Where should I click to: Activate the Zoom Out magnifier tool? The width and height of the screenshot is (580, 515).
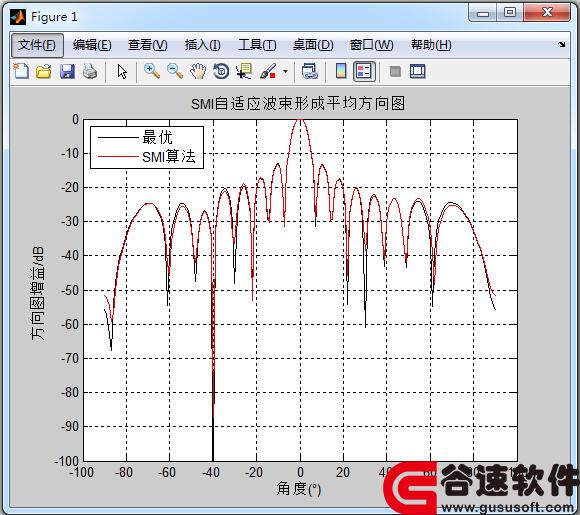point(175,71)
